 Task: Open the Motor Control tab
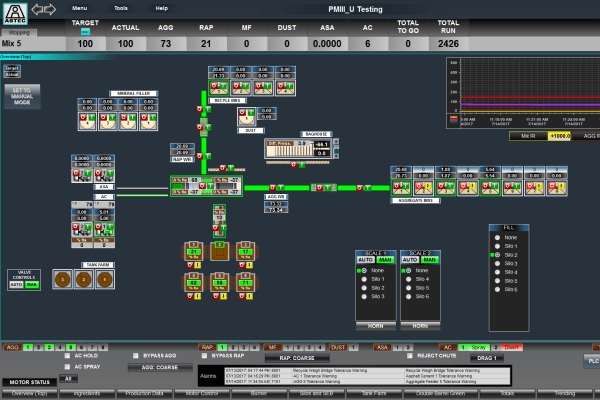(202, 393)
